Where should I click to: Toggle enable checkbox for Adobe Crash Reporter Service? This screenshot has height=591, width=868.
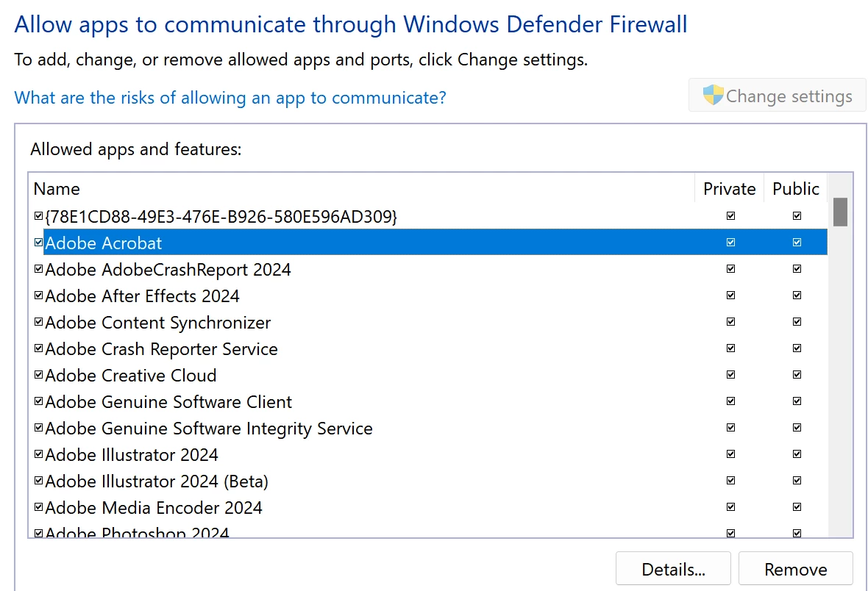(x=39, y=348)
